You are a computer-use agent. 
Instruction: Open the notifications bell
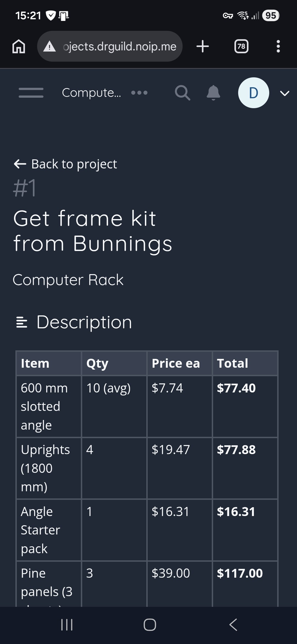click(x=213, y=93)
